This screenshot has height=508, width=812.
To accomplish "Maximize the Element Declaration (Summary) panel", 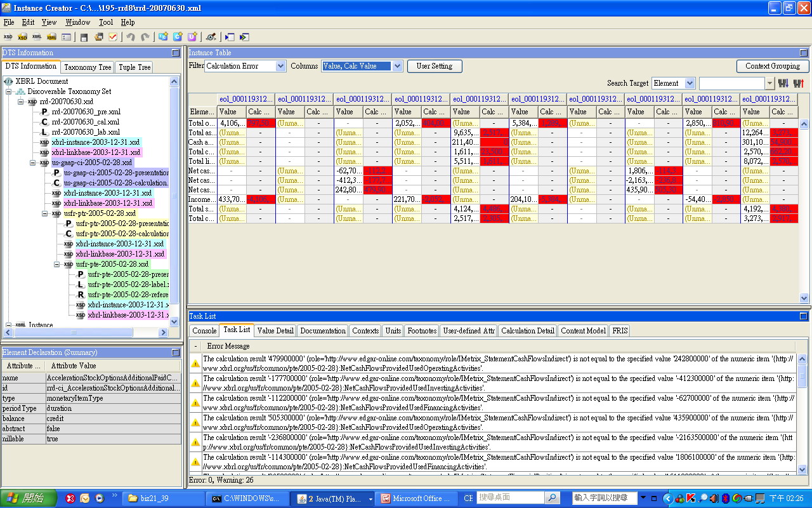I will pos(176,352).
